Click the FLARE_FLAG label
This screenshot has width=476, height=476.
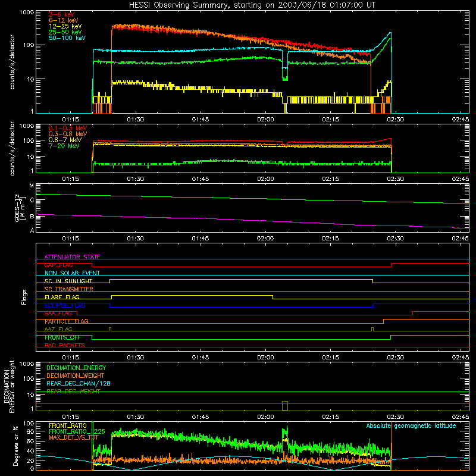(62, 297)
